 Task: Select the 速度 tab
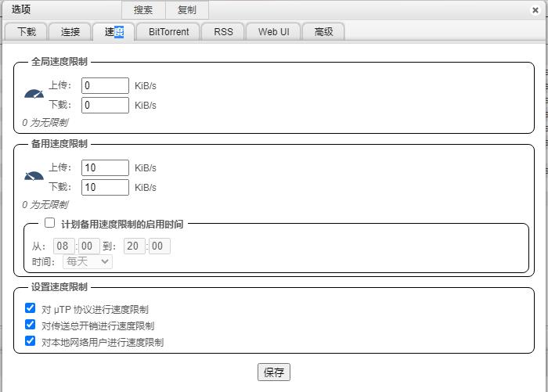tap(114, 32)
